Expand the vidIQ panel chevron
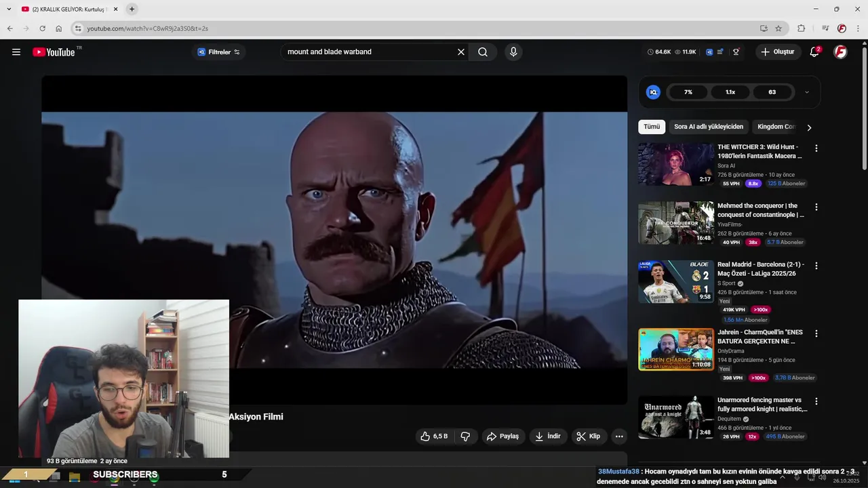This screenshot has width=868, height=488. [807, 92]
